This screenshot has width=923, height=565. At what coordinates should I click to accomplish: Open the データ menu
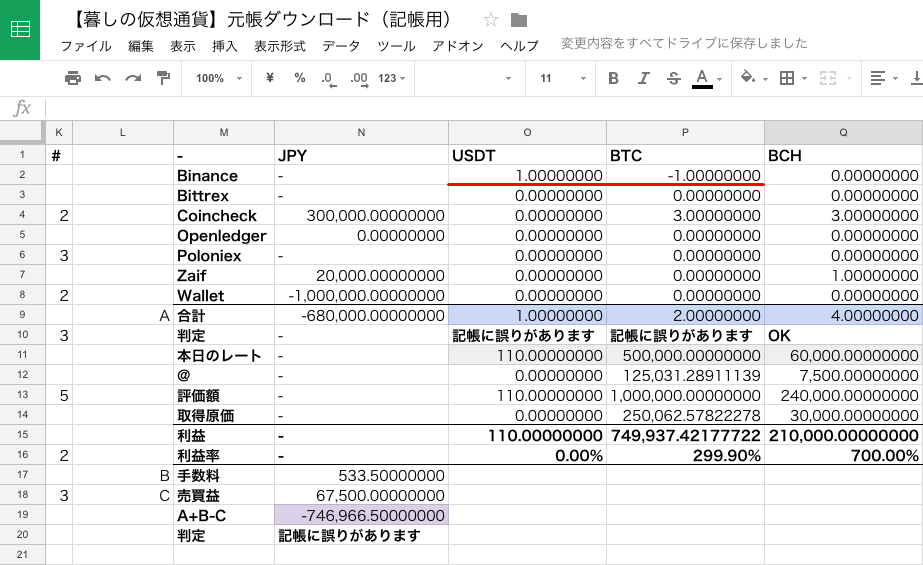tap(341, 46)
